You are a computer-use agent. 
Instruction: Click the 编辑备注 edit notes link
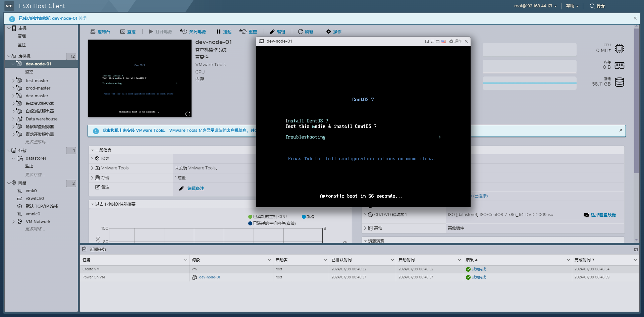pos(196,189)
